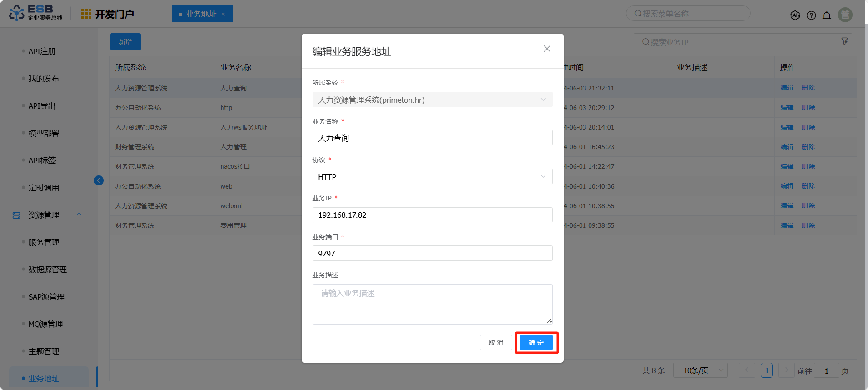This screenshot has height=390, width=868.
Task: Click the 取消 cancel button
Action: click(x=495, y=343)
